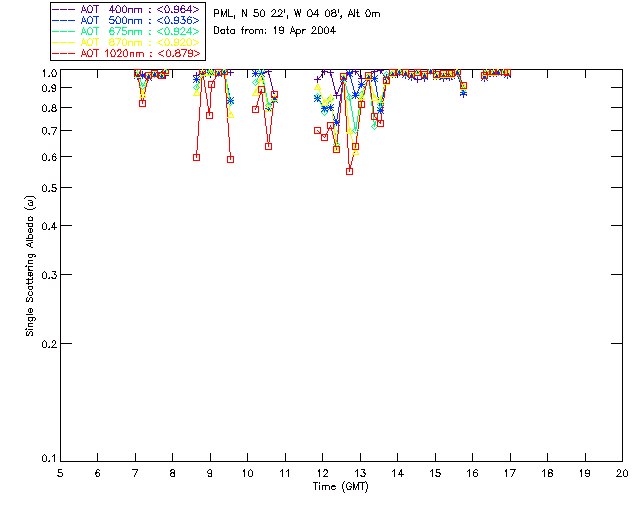Image resolution: width=640 pixels, height=512 pixels.
Task: Click the 'Data from: 19 Apr 2004' text
Action: [x=275, y=31]
